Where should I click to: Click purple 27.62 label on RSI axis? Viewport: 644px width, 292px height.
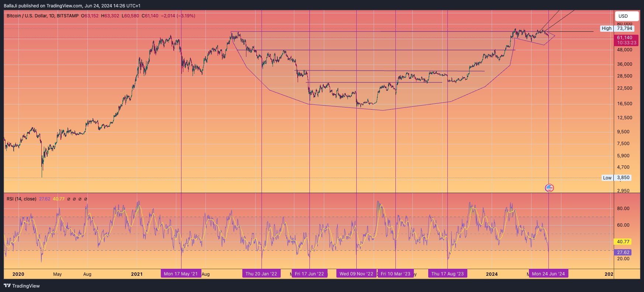tap(623, 253)
